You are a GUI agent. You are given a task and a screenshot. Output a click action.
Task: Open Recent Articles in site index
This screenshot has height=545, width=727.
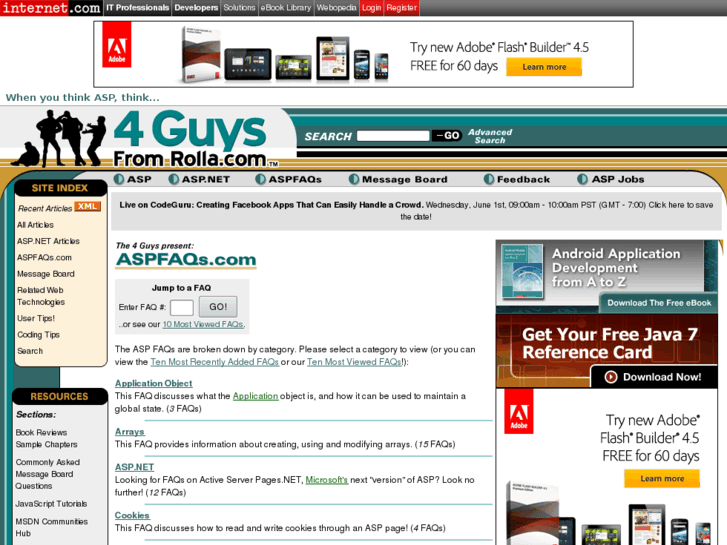(x=45, y=208)
